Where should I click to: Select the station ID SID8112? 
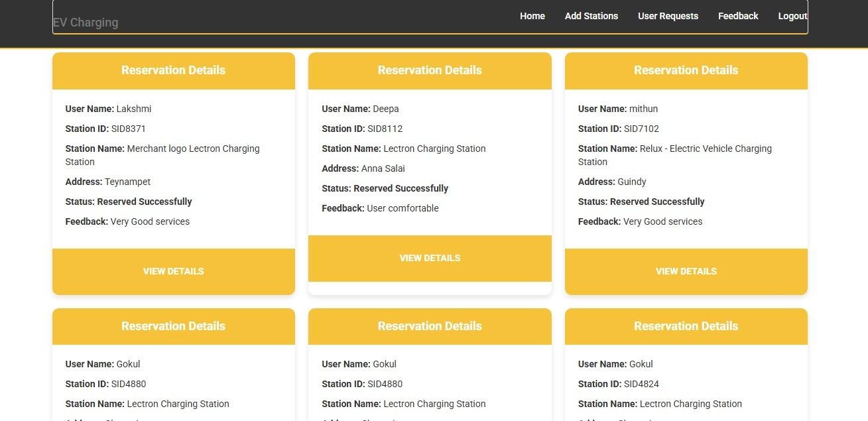pos(385,129)
